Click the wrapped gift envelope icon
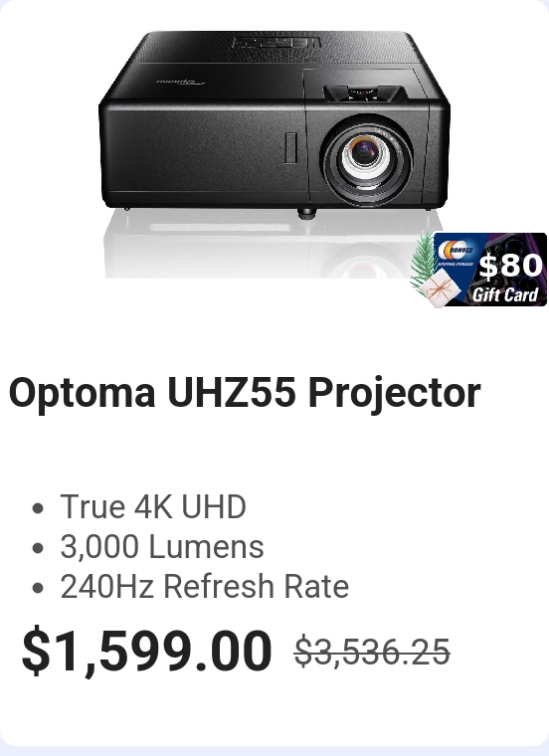Screen dimensions: 549x756 [437, 287]
